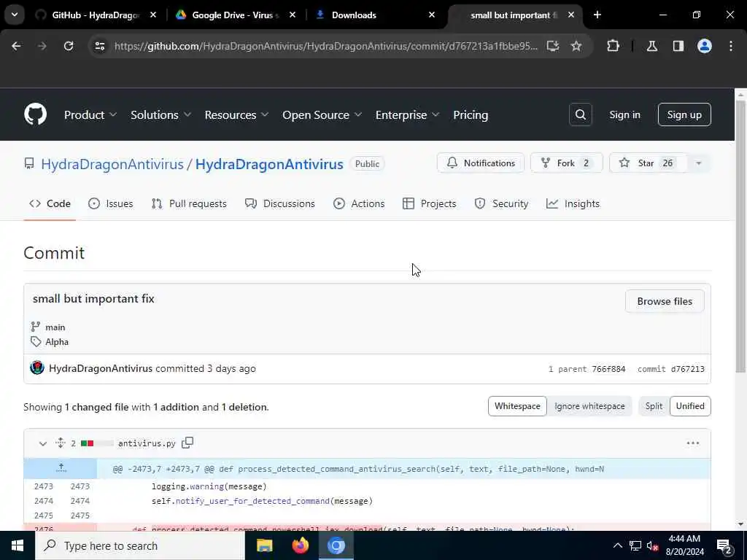Open Windows Start menu
This screenshot has height=560, width=747.
click(x=18, y=545)
